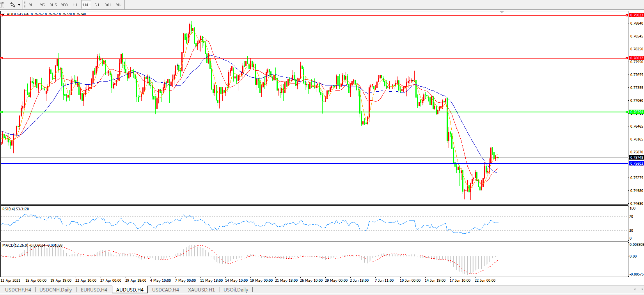Click the RSI(14) indicator label
Viewport: 644px width, 295px height.
pyautogui.click(x=16, y=209)
